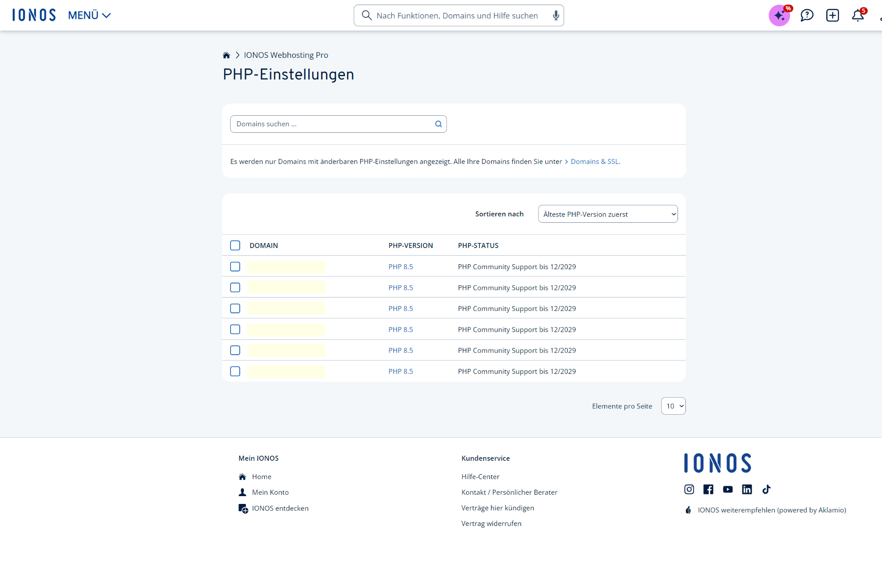The width and height of the screenshot is (882, 588).
Task: Click the PHP-STATUS column header
Action: [x=478, y=246]
